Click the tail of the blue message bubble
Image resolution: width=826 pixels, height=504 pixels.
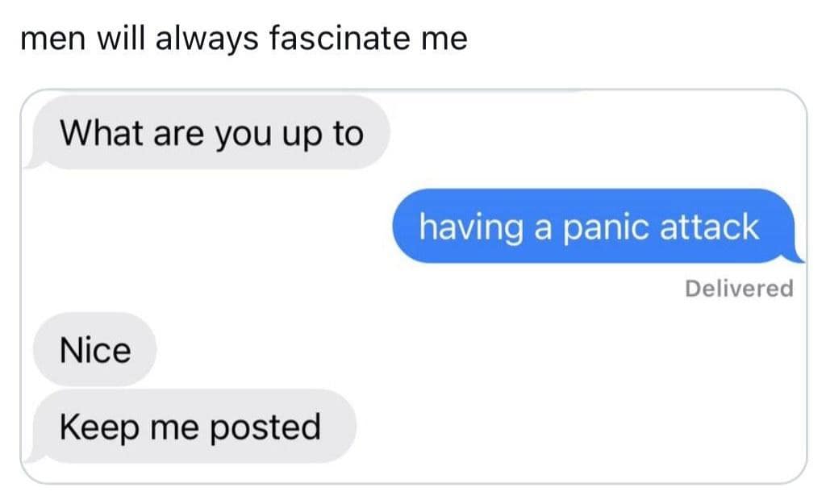click(795, 256)
